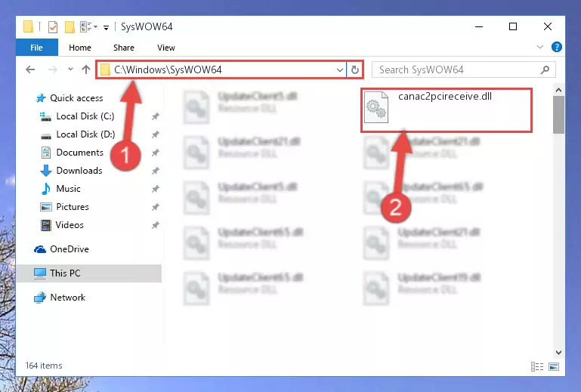581x392 pixels.
Task: Click the Properties quick access toolbar icon
Action: (53, 27)
